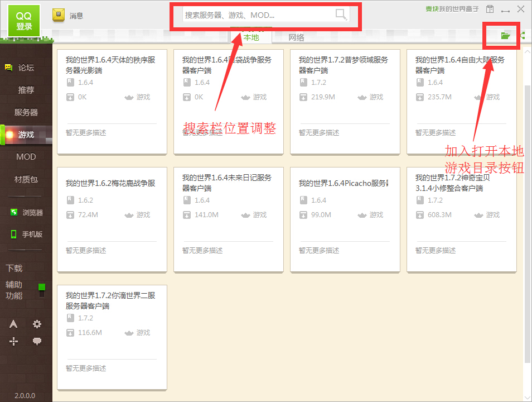The image size is (532, 402).
Task: Toggle the 辅助功能 green switch
Action: point(41,286)
